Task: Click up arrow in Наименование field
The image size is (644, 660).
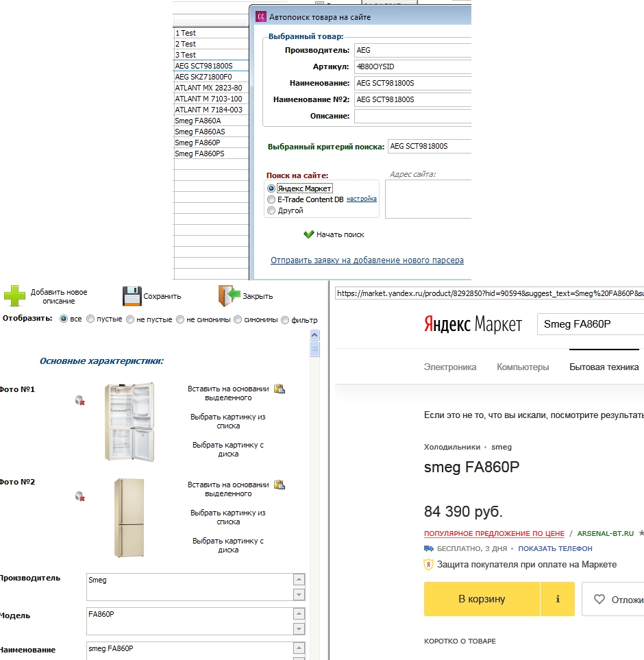Action: tap(299, 648)
